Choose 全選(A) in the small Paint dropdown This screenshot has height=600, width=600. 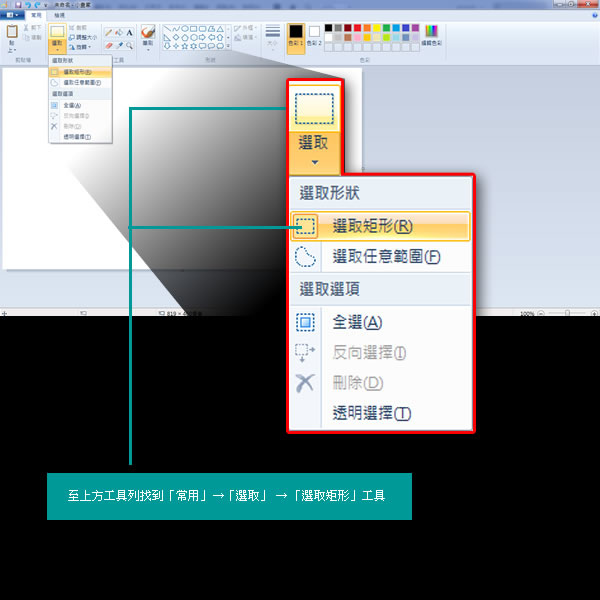coord(80,105)
